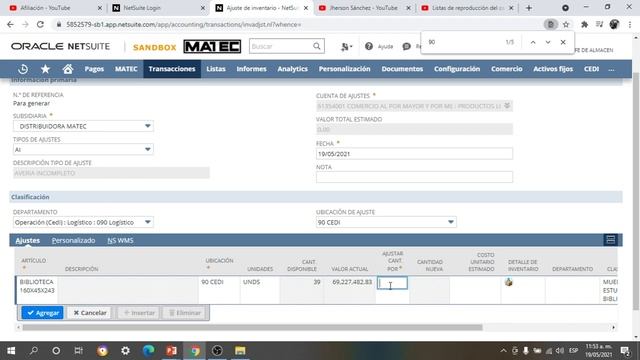This screenshot has width=640, height=360.
Task: Click the Buscar global search field
Action: tap(282, 47)
